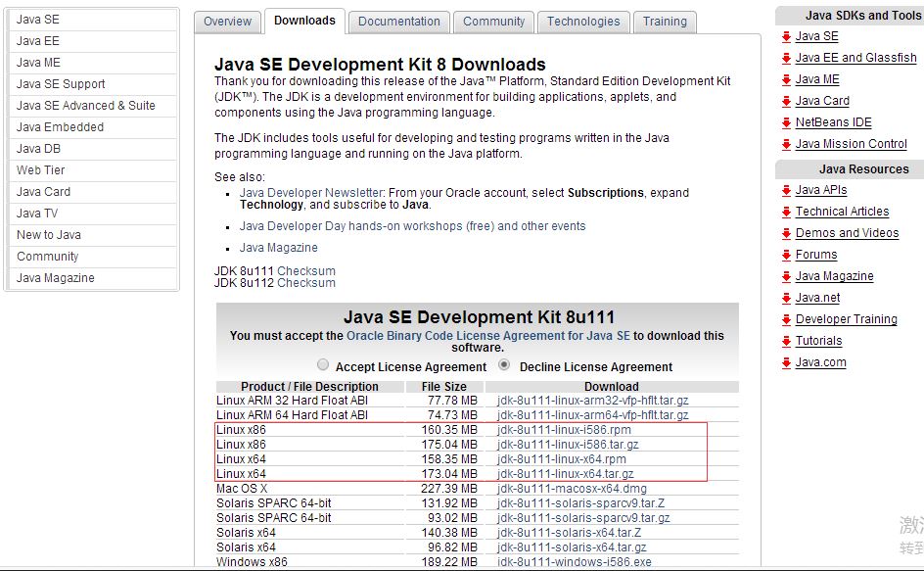Open Demos and Videos resource link

click(x=847, y=233)
